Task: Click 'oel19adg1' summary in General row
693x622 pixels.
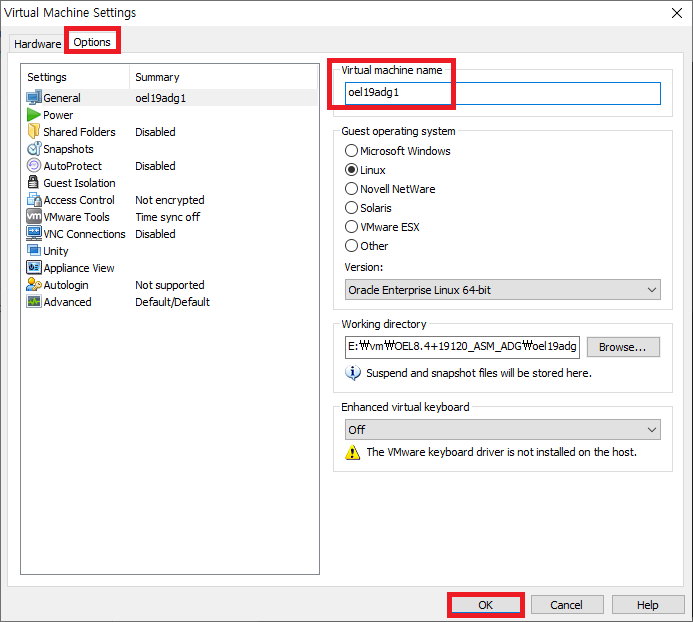Action: (x=160, y=98)
